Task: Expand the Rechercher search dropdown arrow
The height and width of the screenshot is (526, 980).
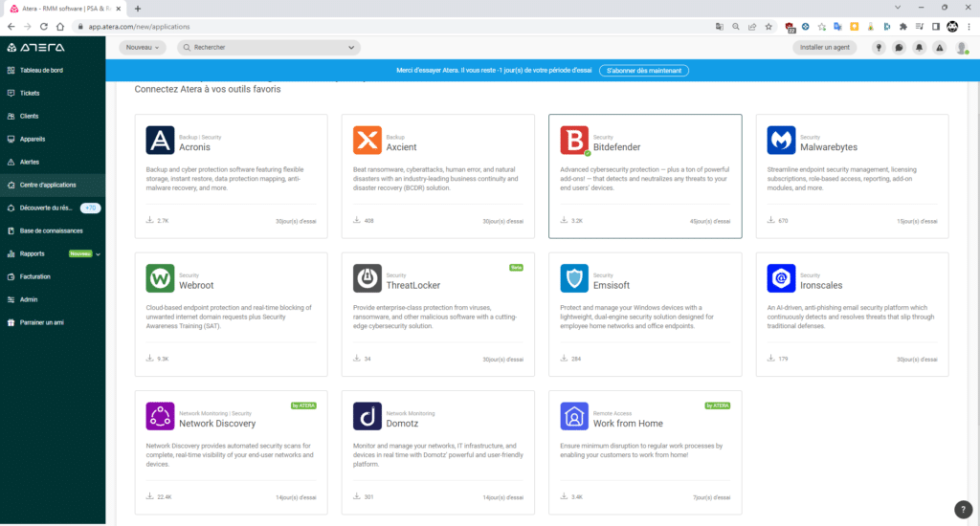Action: (x=351, y=48)
